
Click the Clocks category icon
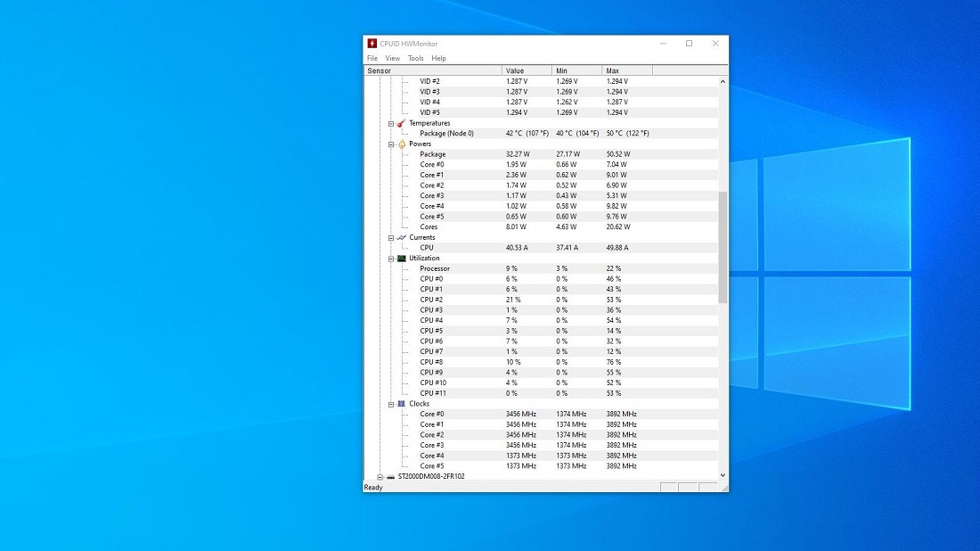click(x=401, y=404)
